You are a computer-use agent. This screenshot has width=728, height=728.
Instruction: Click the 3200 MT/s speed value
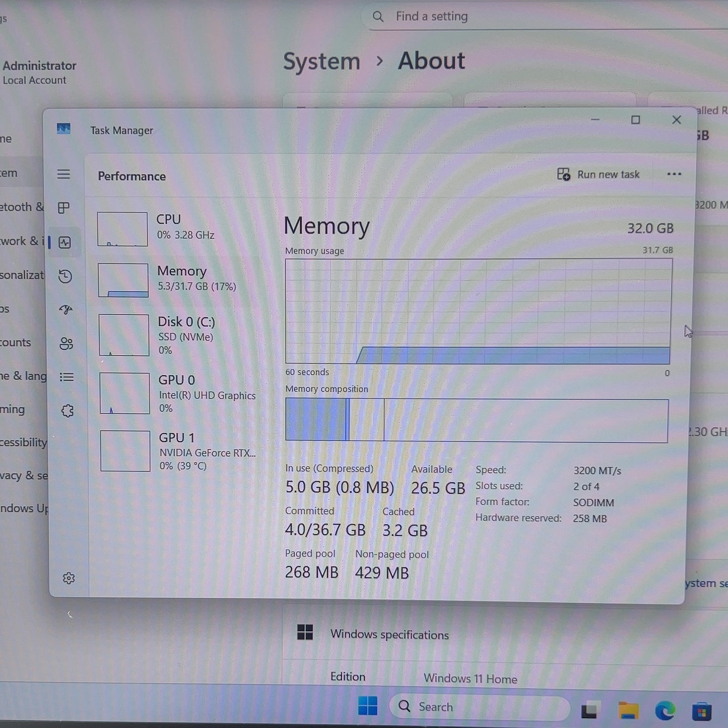(597, 471)
